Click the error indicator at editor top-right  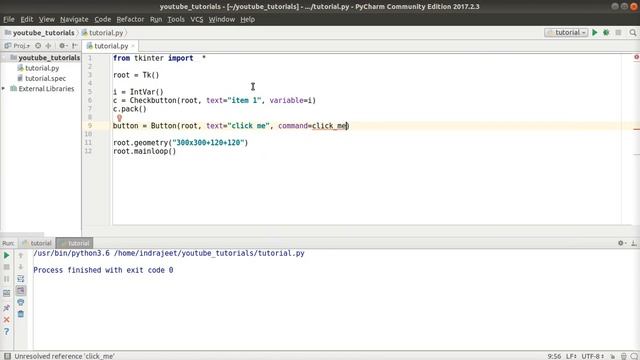pyautogui.click(x=636, y=57)
